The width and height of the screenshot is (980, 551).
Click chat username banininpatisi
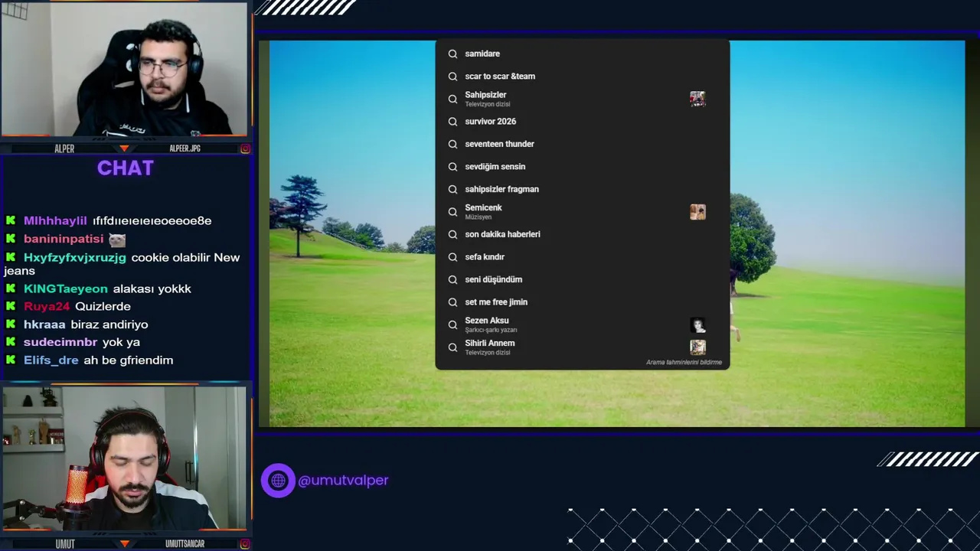64,239
